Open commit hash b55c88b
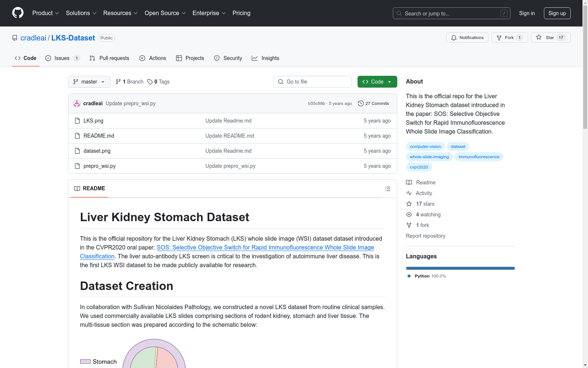The width and height of the screenshot is (588, 368). click(x=316, y=103)
